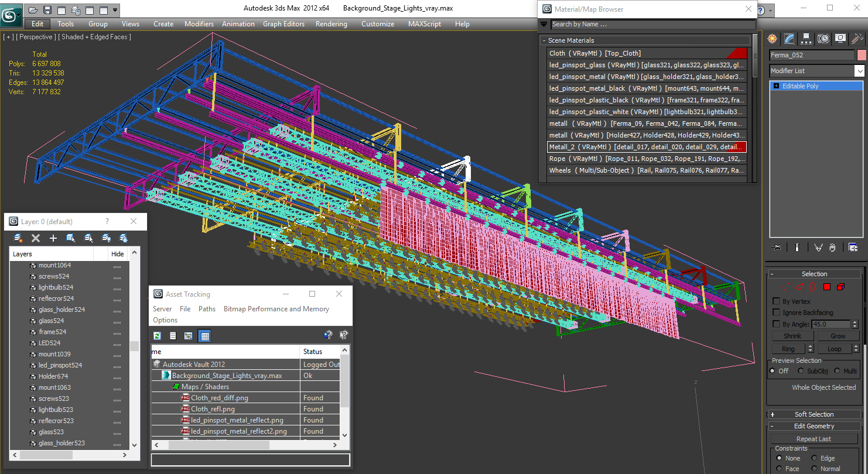The height and width of the screenshot is (474, 868).
Task: Open the Rendering menu
Action: (x=331, y=24)
